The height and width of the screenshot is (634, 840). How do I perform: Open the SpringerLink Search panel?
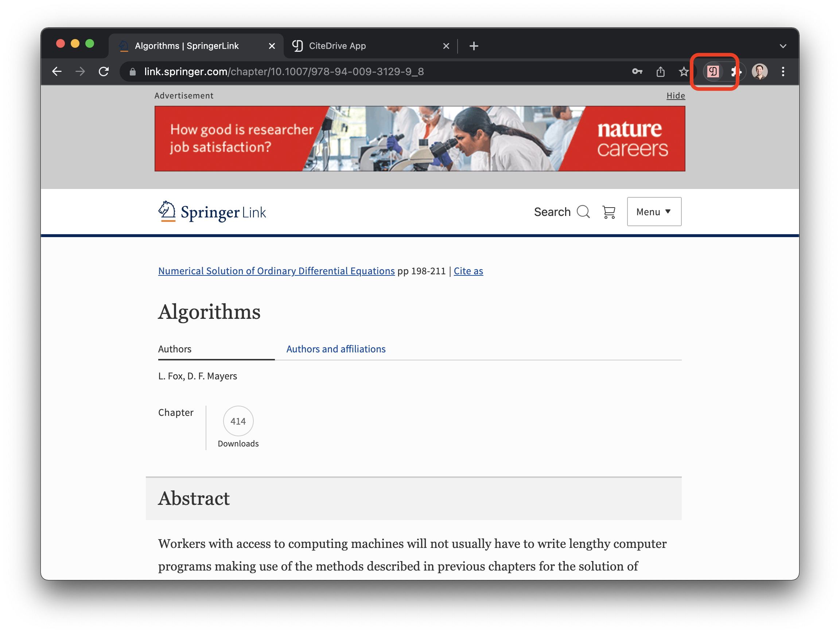point(562,211)
